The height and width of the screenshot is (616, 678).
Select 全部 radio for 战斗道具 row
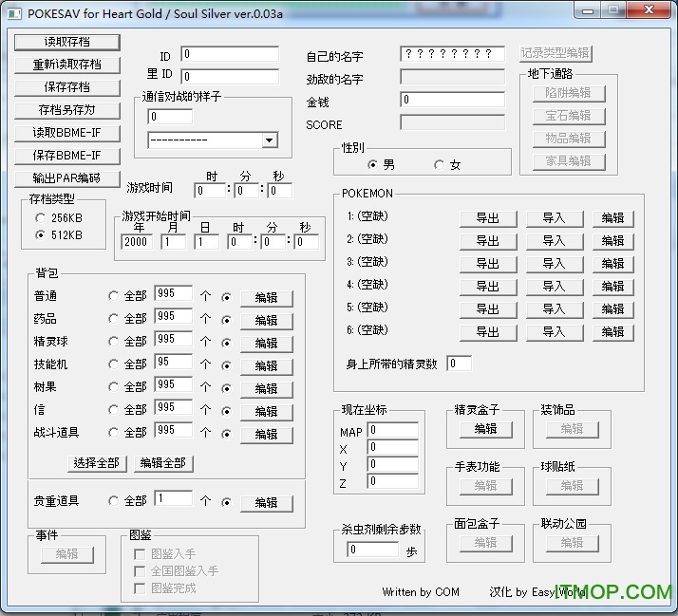click(113, 432)
